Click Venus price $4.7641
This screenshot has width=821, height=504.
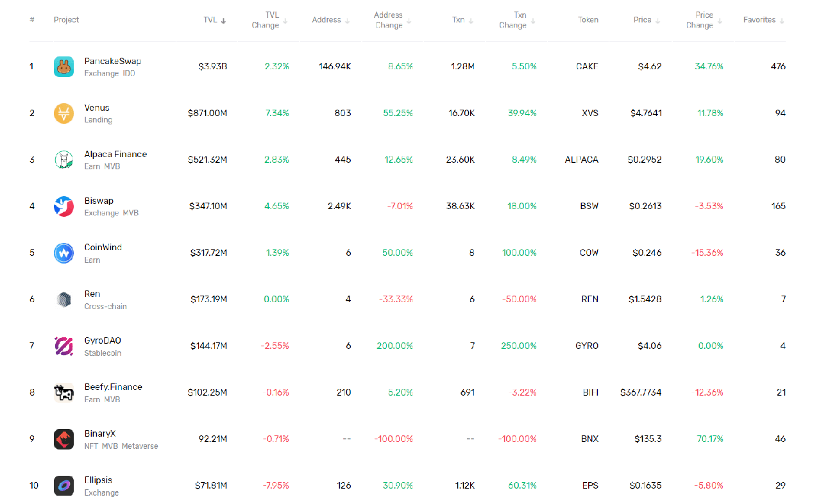646,113
